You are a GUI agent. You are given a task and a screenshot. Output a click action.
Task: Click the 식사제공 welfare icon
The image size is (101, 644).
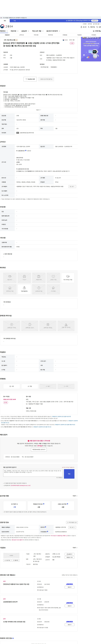(x=53, y=289)
